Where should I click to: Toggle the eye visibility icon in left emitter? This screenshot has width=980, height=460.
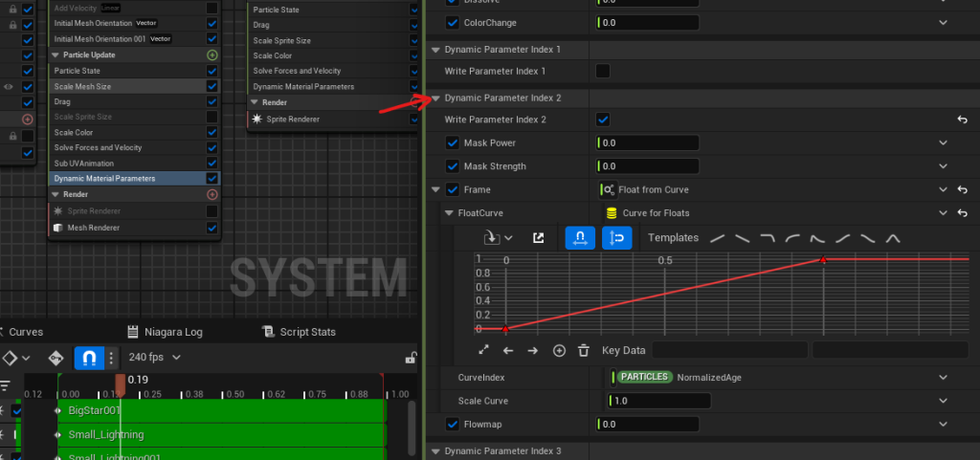[8, 87]
